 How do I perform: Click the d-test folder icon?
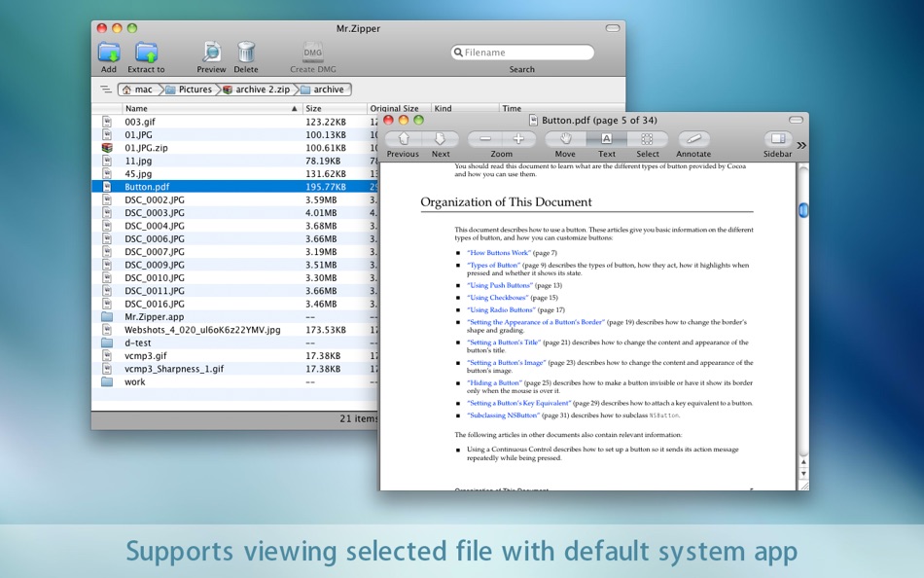[x=107, y=343]
